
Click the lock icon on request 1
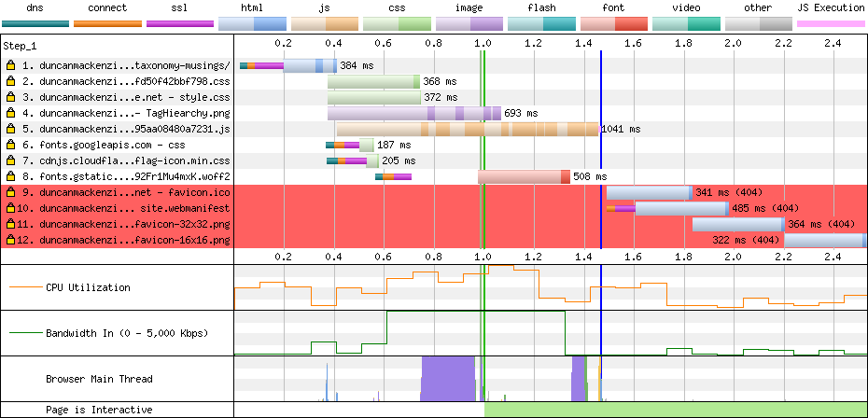pos(10,66)
